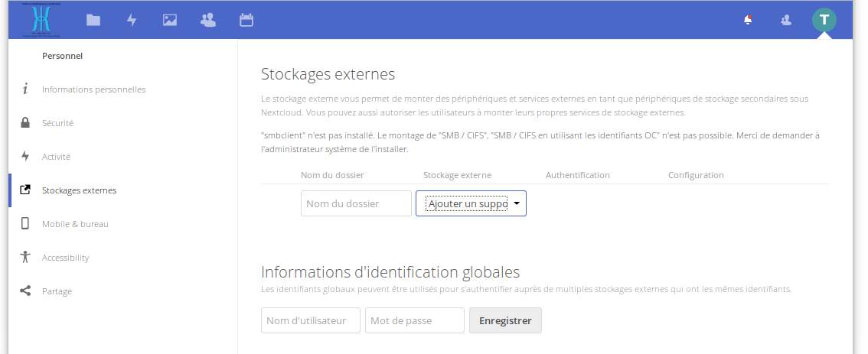Focus the Nom du dossier input field
The image size is (868, 354).
(356, 203)
